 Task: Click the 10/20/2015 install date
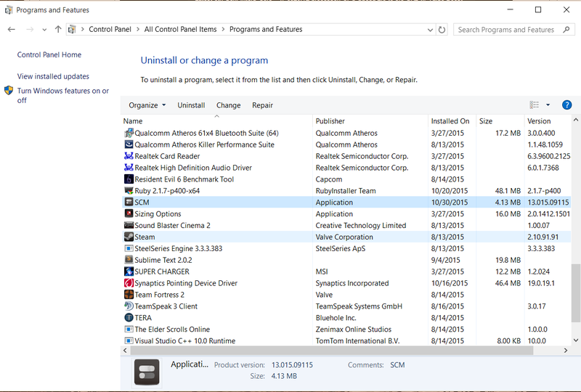[450, 191]
